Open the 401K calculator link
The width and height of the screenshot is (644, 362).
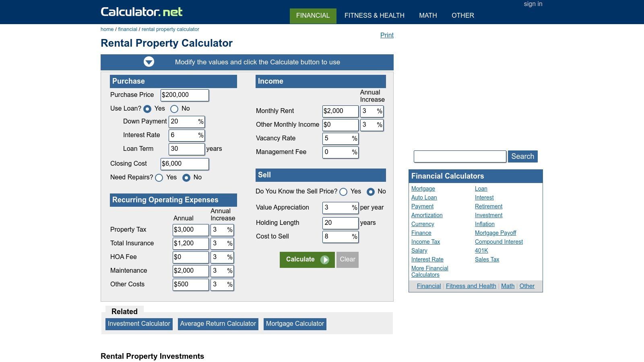[x=481, y=251]
